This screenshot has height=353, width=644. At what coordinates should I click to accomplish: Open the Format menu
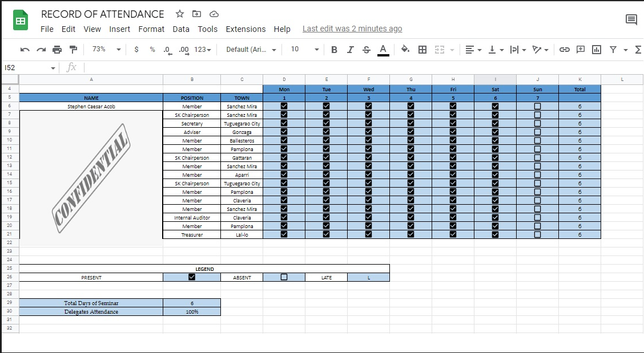pyautogui.click(x=151, y=29)
